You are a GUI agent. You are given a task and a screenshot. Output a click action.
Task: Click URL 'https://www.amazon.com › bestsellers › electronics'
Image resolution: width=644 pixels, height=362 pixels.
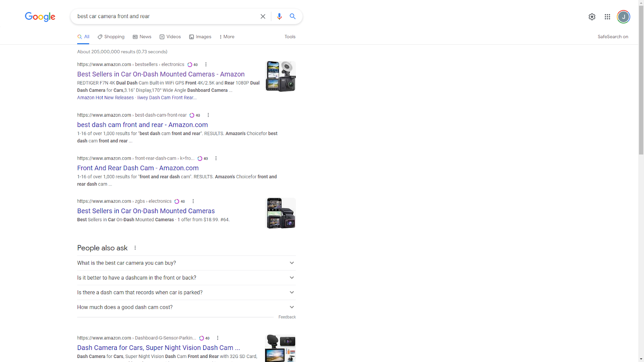(x=130, y=64)
